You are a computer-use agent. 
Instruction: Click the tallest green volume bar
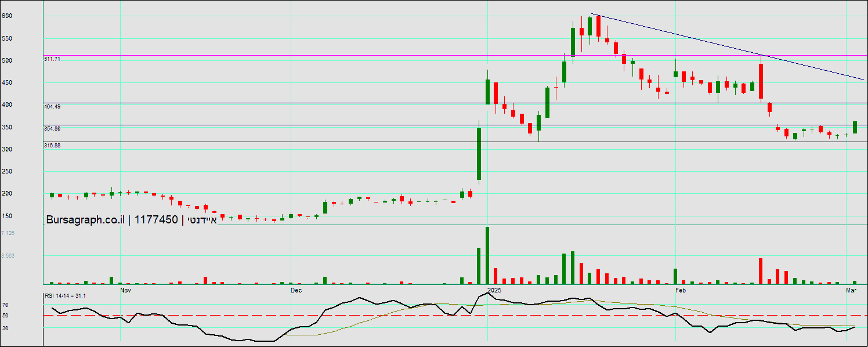[x=487, y=255]
